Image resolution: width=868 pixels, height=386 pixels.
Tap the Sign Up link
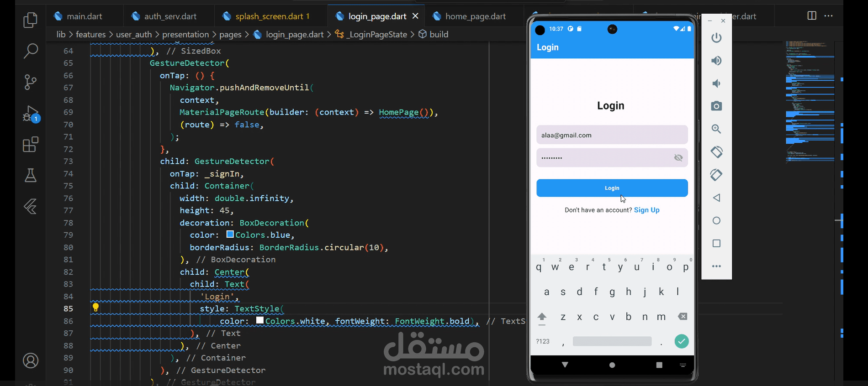(646, 210)
